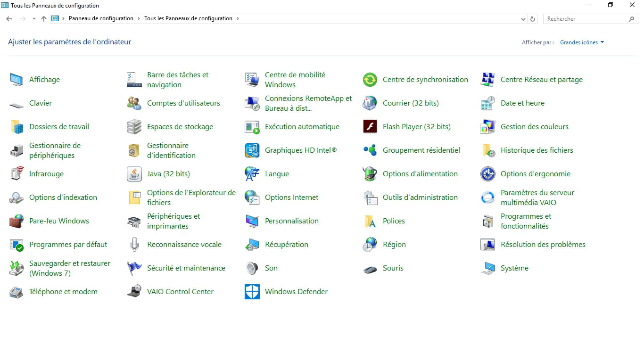The image size is (644, 362).
Task: Open Polices fonts link
Action: [394, 221]
